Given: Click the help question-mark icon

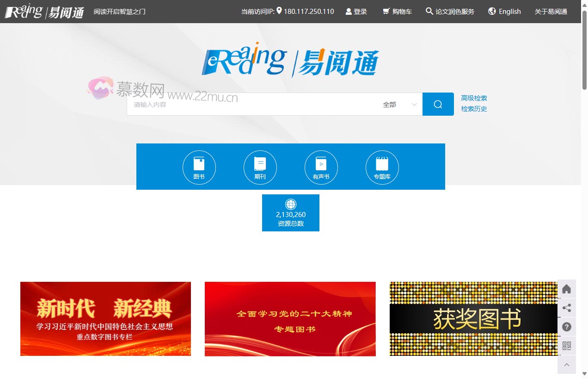Looking at the screenshot, I should 566,327.
